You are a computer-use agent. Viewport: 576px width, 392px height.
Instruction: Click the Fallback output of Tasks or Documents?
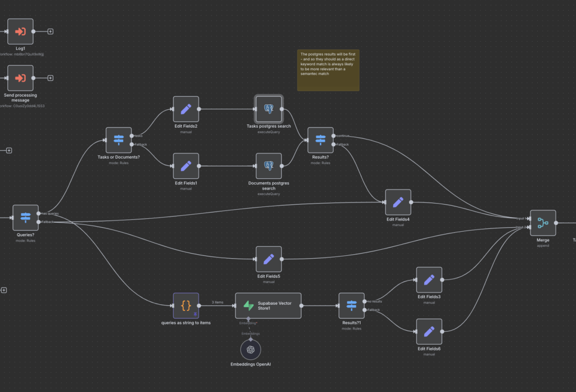tap(132, 145)
